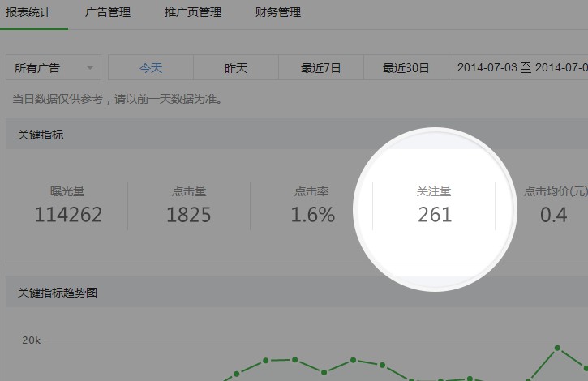Click the highest peak point on the trend line
588x381 pixels.
point(557,349)
